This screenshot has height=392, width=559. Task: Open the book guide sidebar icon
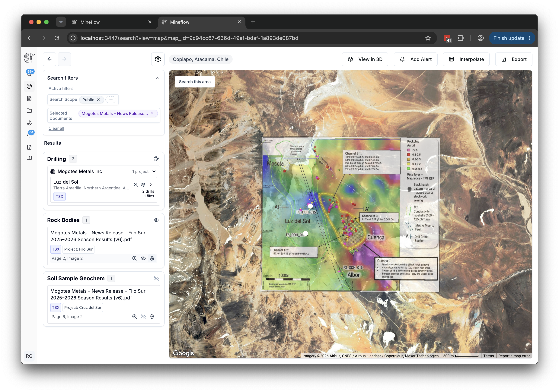[29, 158]
